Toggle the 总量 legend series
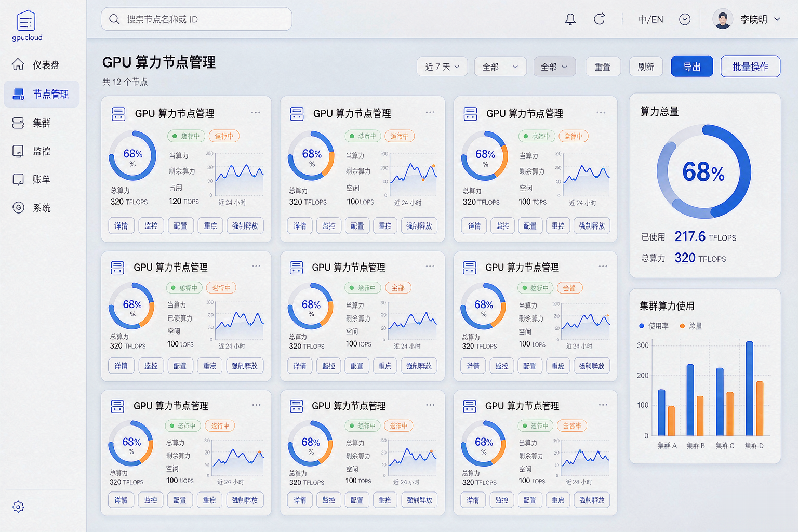798x532 pixels. (x=691, y=326)
